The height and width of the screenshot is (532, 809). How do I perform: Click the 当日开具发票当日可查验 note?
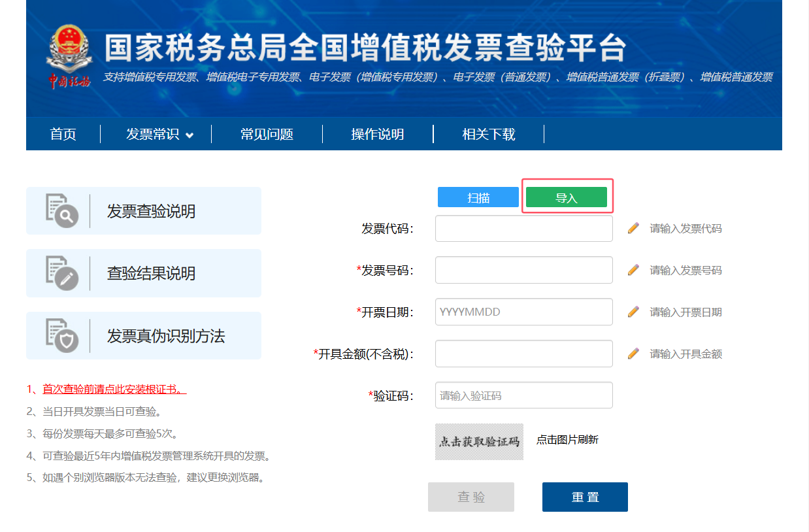[x=102, y=411]
